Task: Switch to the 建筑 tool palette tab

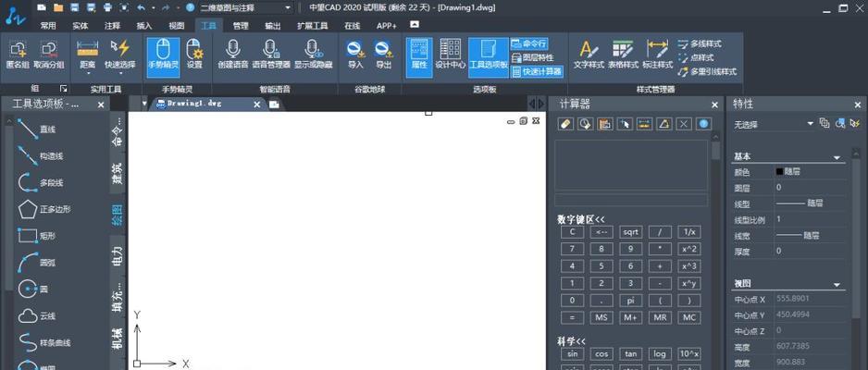Action: (x=118, y=173)
